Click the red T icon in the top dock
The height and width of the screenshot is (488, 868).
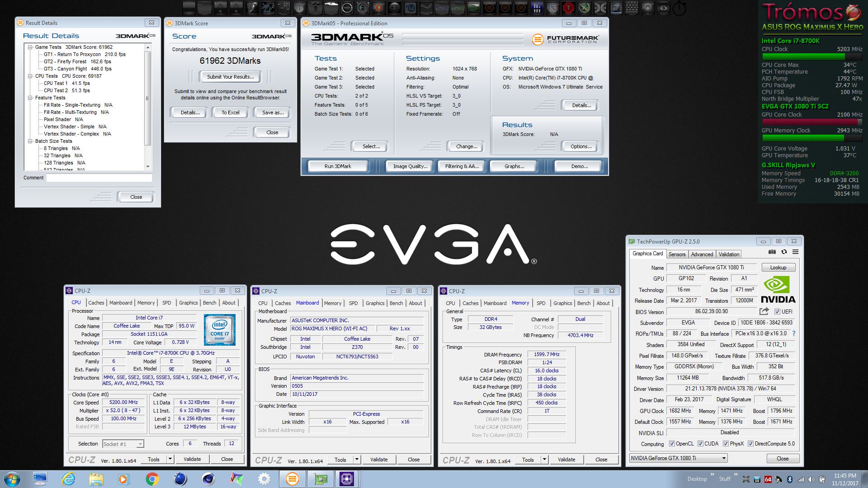568,8
